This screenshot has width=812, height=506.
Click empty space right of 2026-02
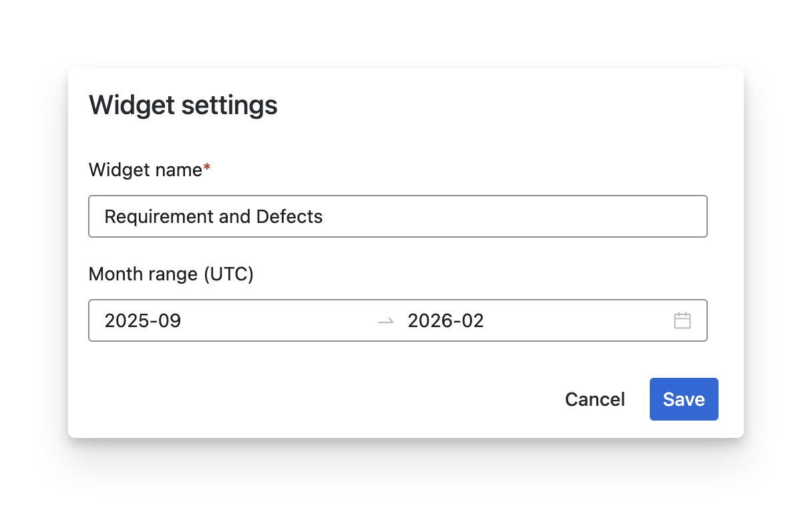coord(574,321)
